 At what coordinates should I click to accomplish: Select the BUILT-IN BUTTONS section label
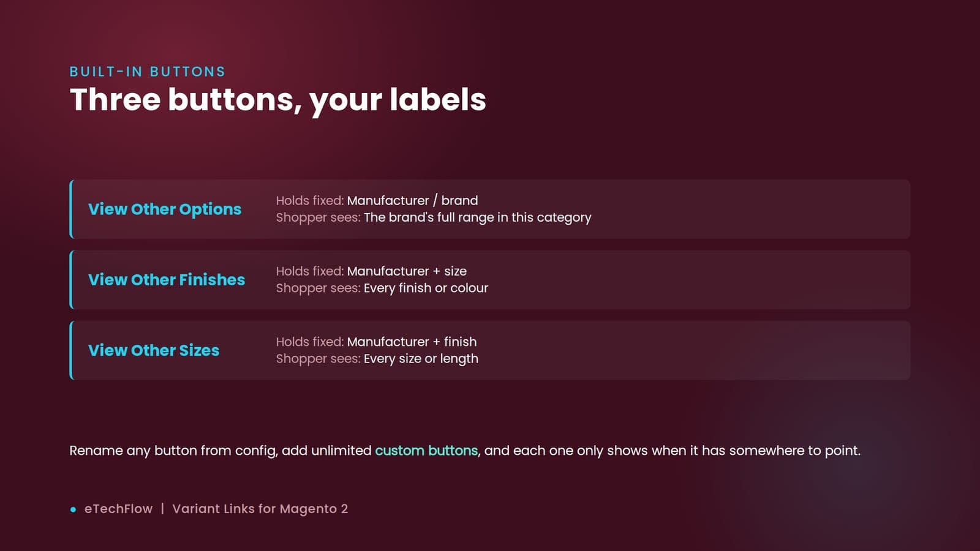click(148, 72)
